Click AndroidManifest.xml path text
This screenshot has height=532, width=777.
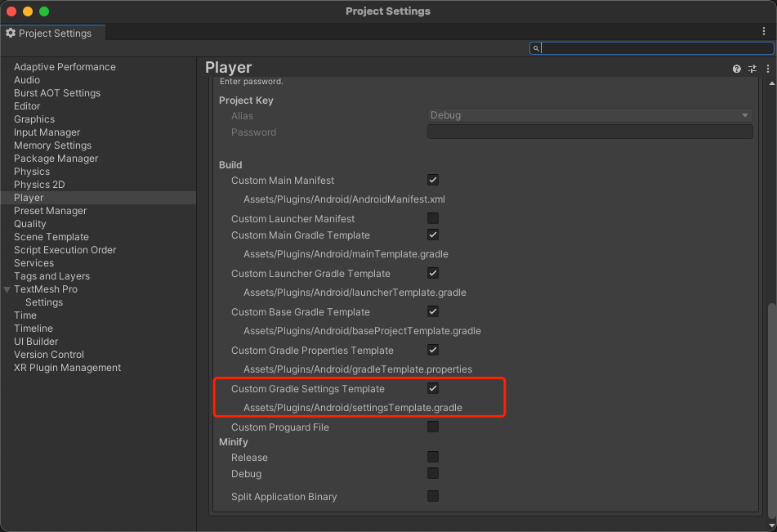(344, 199)
